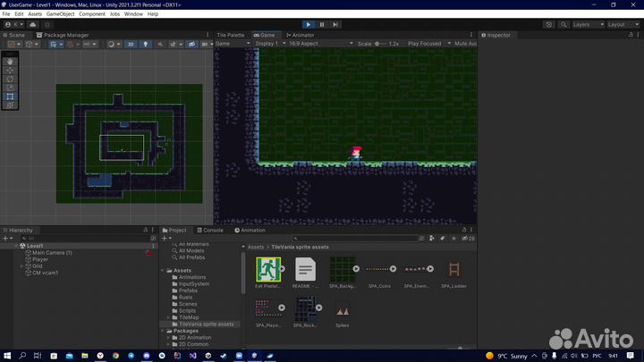The image size is (644, 362).
Task: Collapse the Packages section in Project
Action: (163, 331)
